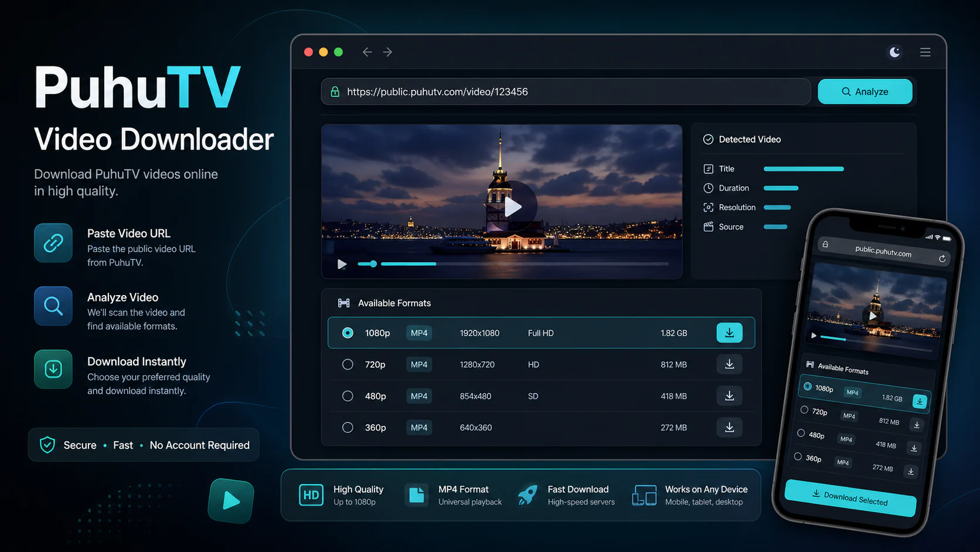Click phone address bar public.puhutv.com
The width and height of the screenshot is (980, 552).
pyautogui.click(x=883, y=251)
